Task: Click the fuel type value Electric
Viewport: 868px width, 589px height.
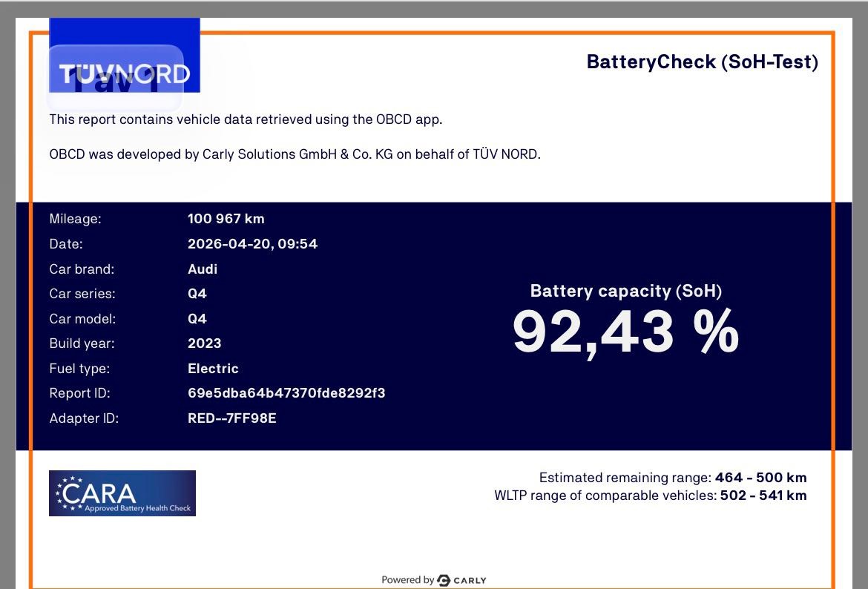Action: tap(213, 369)
